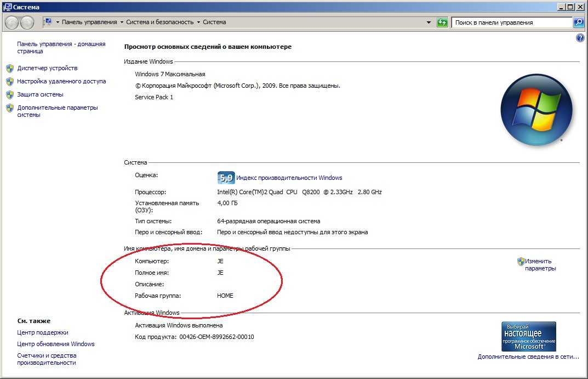Click the shield icon beside Изменить параметры
588x379 pixels.
tap(521, 261)
